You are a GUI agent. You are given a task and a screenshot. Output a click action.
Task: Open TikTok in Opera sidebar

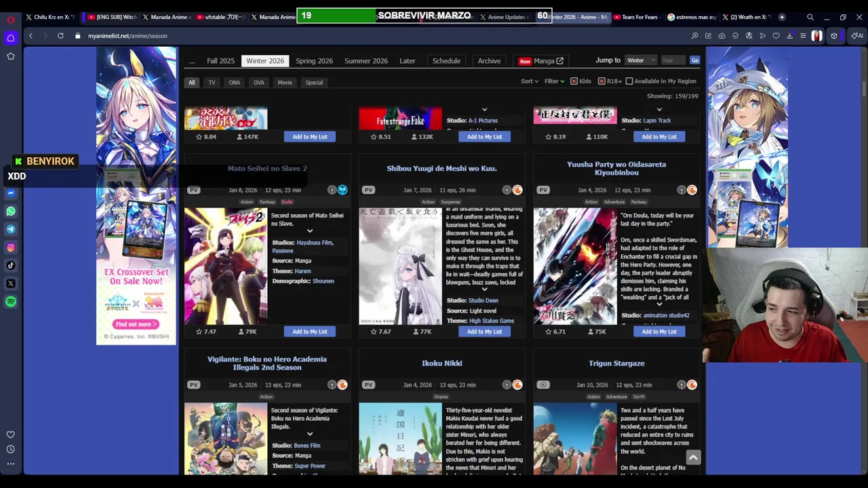11,266
